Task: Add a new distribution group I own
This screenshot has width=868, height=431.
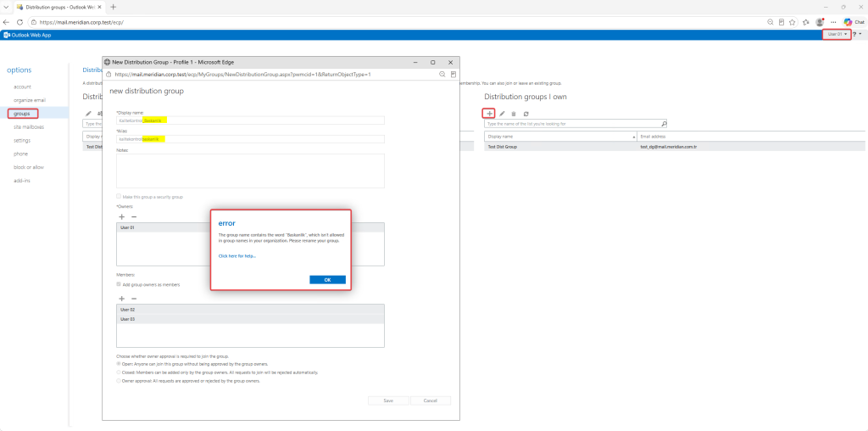Action: [489, 113]
